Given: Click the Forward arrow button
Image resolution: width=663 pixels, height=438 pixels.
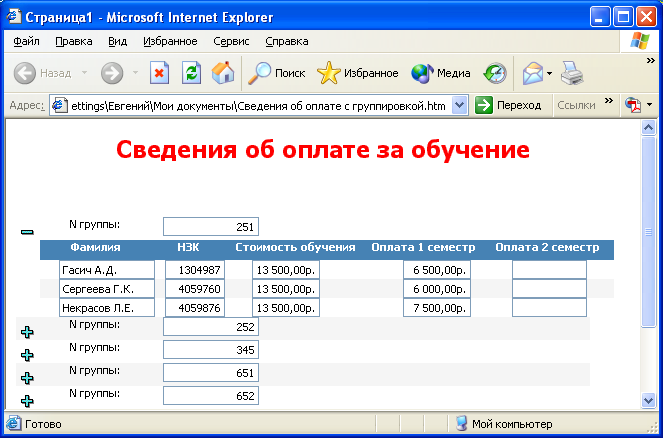Looking at the screenshot, I should click(112, 73).
